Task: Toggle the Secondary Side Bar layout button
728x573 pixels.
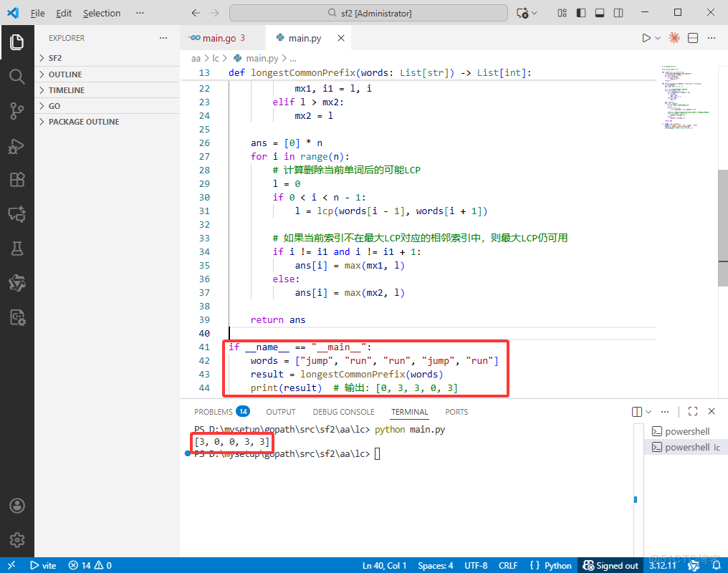Action: tap(618, 13)
